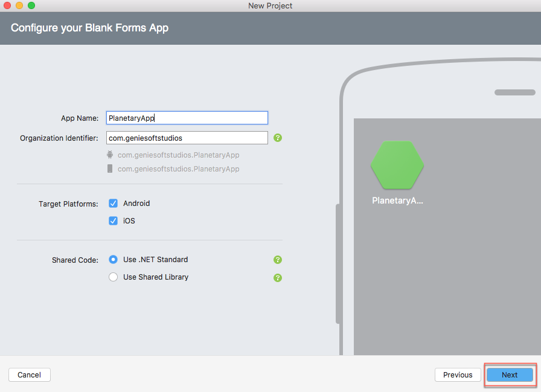541x392 pixels.
Task: Select Use .NET Standard option
Action: click(x=113, y=260)
